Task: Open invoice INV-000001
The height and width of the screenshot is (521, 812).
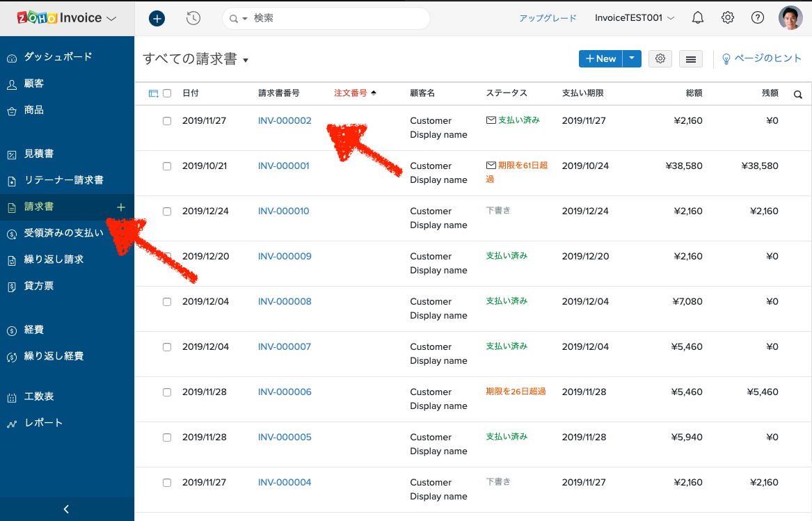Action: pos(284,166)
